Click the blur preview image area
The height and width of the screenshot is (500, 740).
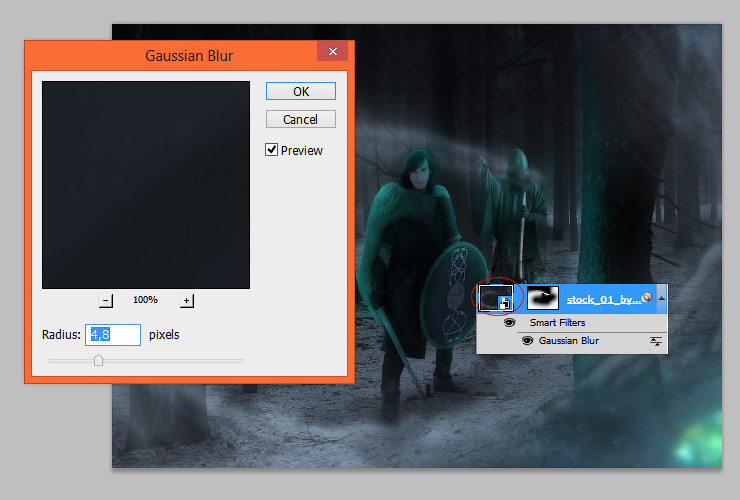point(146,185)
